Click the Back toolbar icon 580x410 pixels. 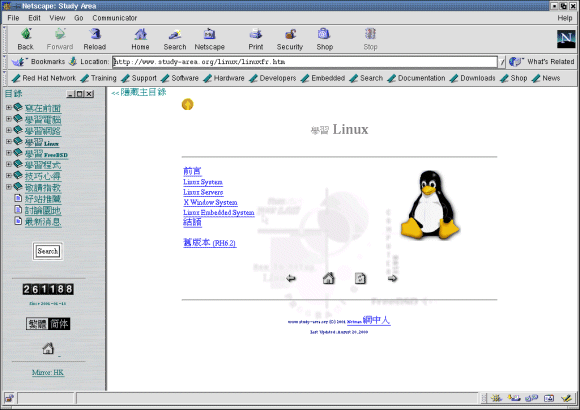tap(26, 34)
